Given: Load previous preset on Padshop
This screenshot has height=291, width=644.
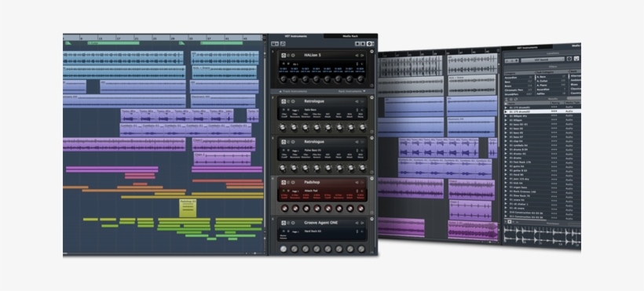Looking at the screenshot, I should [x=357, y=182].
